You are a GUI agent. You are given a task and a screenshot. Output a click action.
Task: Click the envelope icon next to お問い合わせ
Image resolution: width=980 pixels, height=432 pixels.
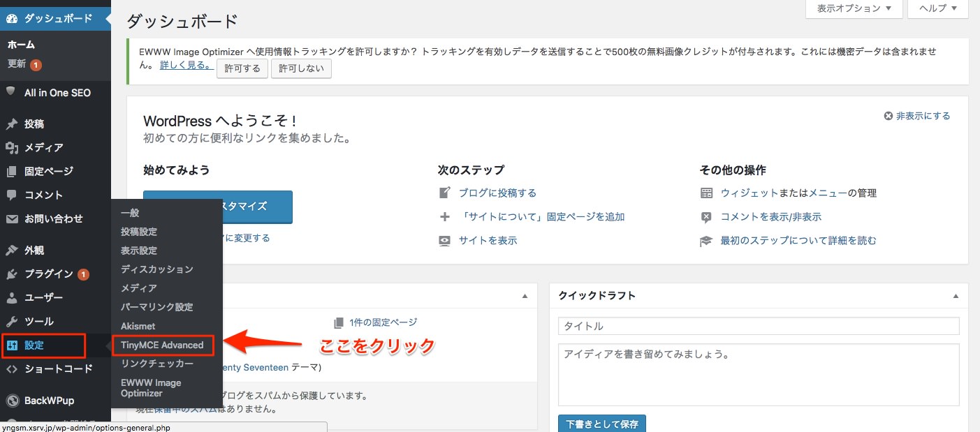coord(11,219)
